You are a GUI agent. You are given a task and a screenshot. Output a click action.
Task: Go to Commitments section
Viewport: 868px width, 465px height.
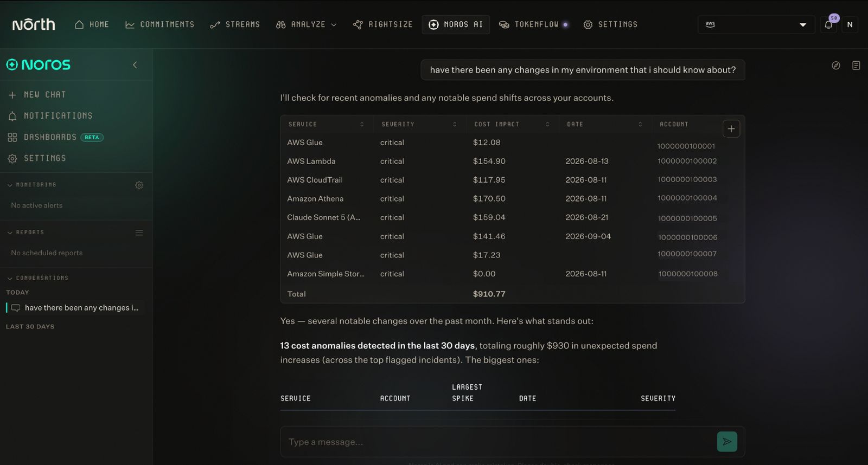159,24
